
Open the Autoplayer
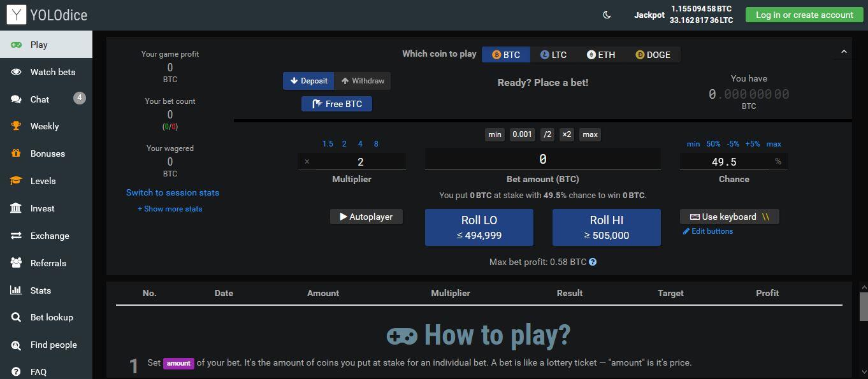[366, 217]
